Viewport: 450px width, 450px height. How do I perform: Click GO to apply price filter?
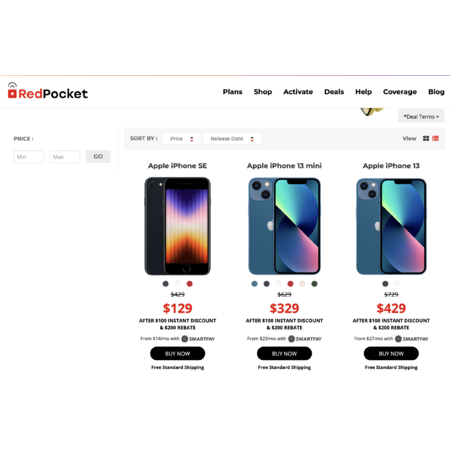click(98, 156)
